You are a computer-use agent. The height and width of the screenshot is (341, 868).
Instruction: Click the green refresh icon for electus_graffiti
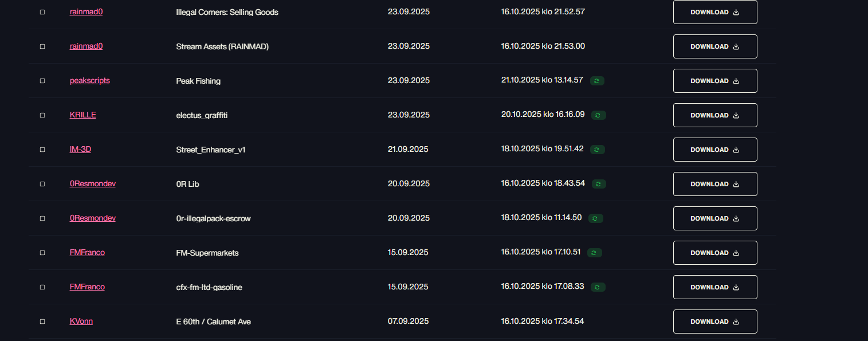(x=599, y=115)
